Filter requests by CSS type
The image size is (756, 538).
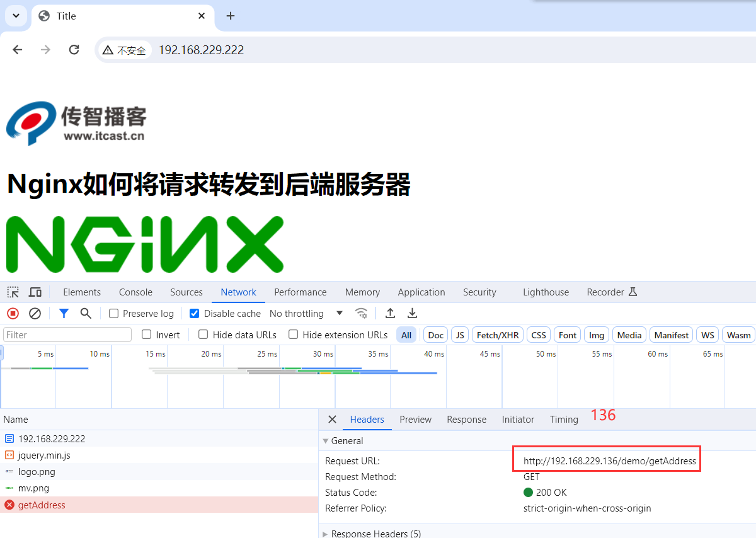pyautogui.click(x=539, y=335)
